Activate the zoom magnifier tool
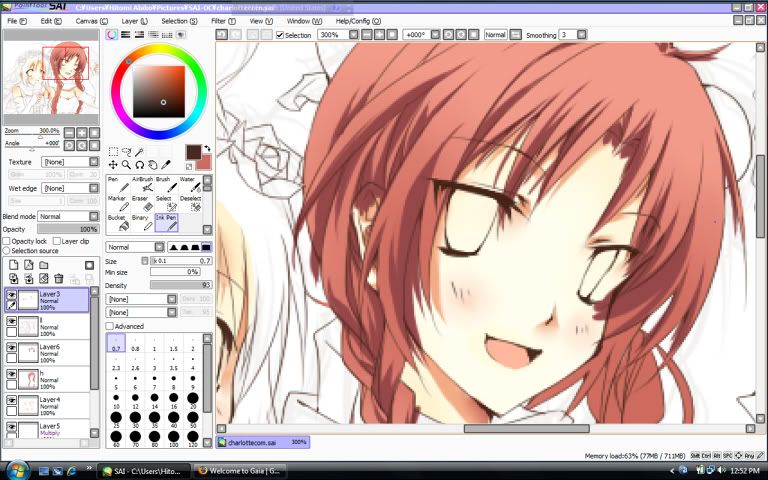 [126, 165]
